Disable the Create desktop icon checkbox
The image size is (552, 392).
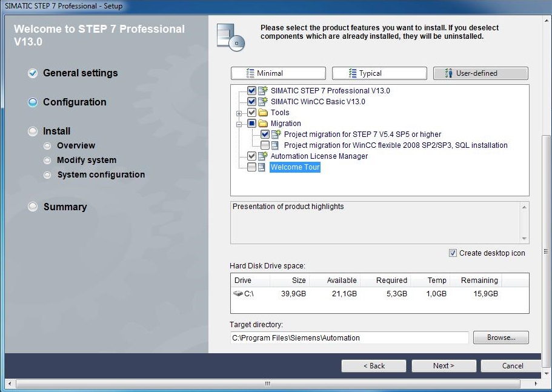452,253
